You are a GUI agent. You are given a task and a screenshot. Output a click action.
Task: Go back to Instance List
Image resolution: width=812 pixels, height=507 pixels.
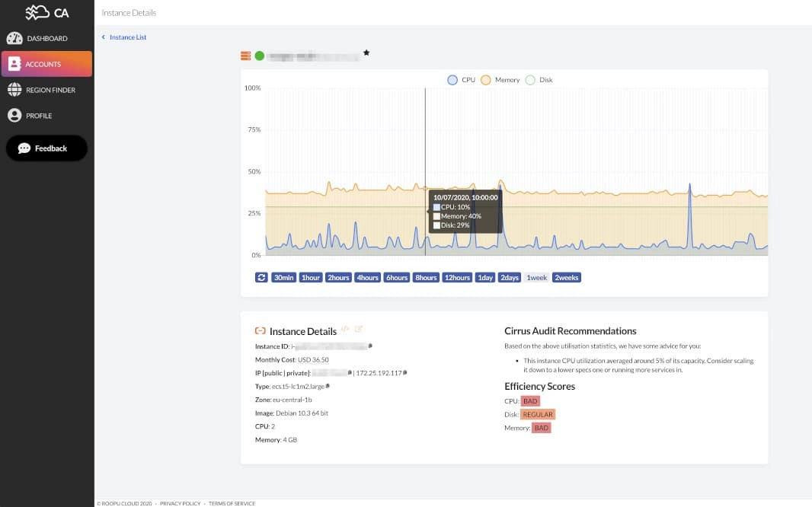tap(127, 37)
